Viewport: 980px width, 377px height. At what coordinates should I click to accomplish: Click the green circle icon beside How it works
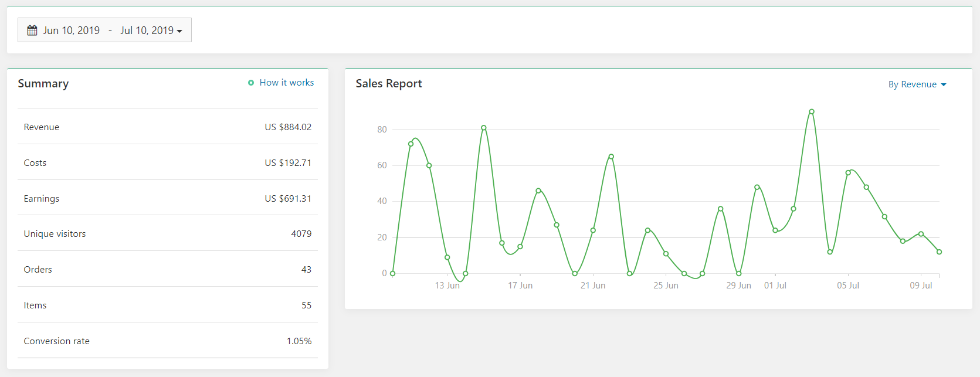(251, 83)
